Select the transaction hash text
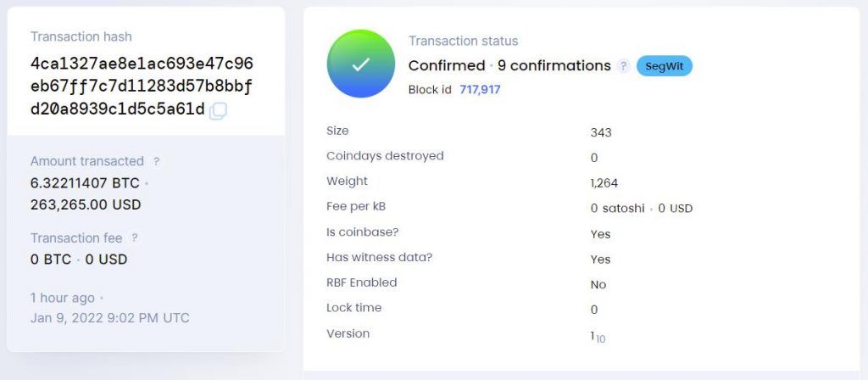The width and height of the screenshot is (868, 380). click(142, 87)
